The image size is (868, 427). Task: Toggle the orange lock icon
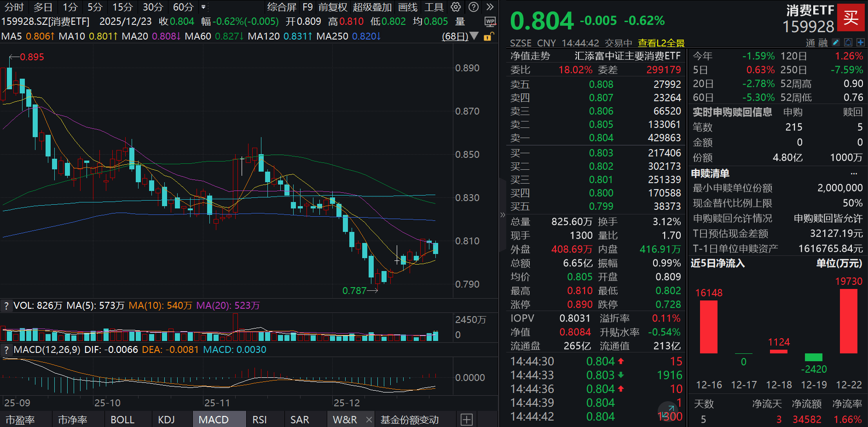coord(488,36)
